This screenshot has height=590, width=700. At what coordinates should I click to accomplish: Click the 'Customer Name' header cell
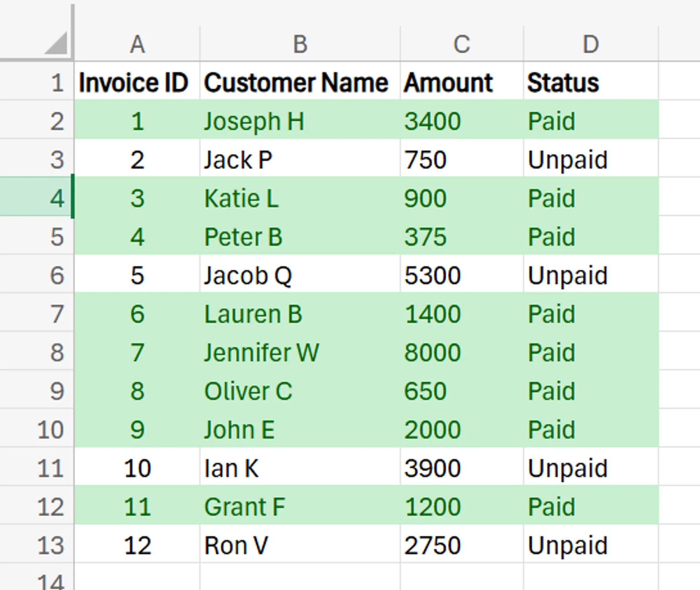[300, 81]
